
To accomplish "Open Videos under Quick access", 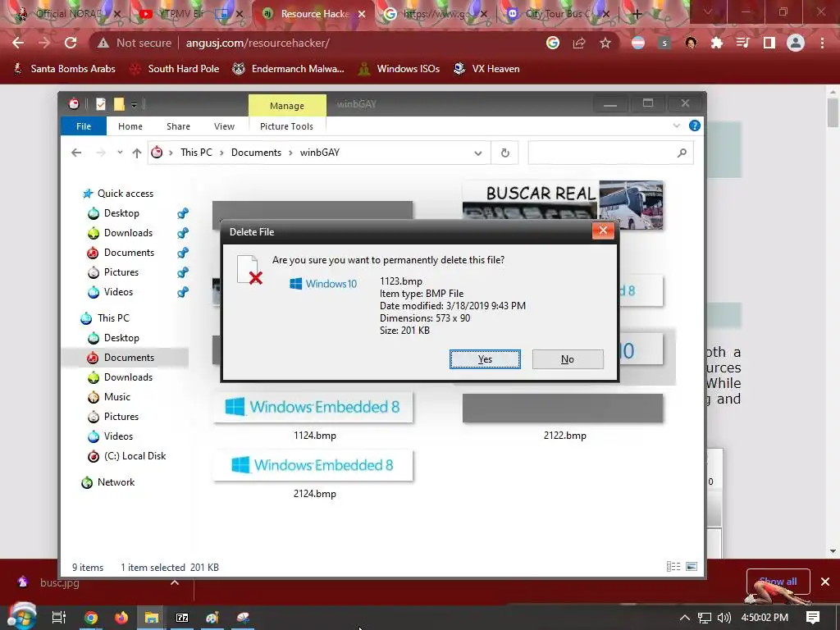I will click(x=118, y=292).
